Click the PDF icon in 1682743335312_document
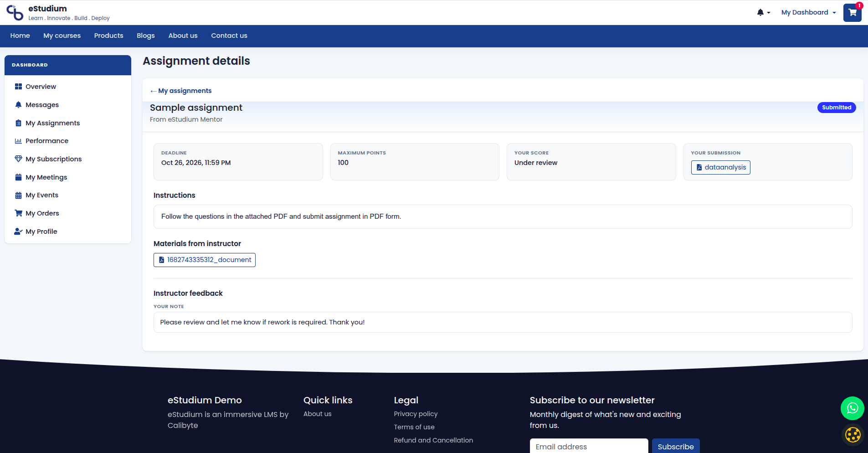 161,260
